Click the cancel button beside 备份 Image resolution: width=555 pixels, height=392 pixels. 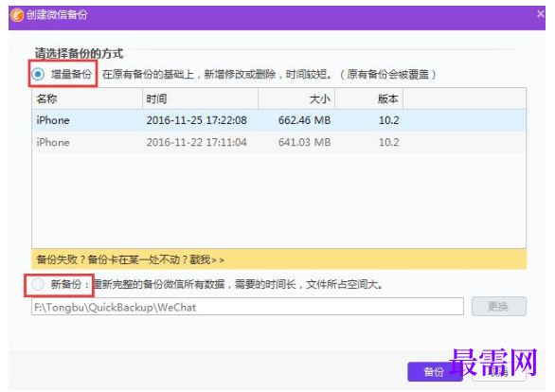(499, 371)
